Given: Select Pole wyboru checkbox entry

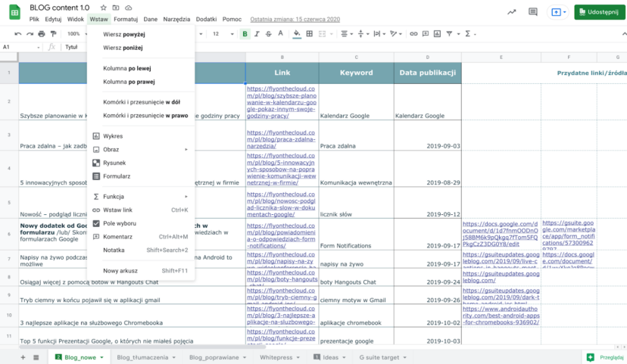Looking at the screenshot, I should click(x=141, y=223).
